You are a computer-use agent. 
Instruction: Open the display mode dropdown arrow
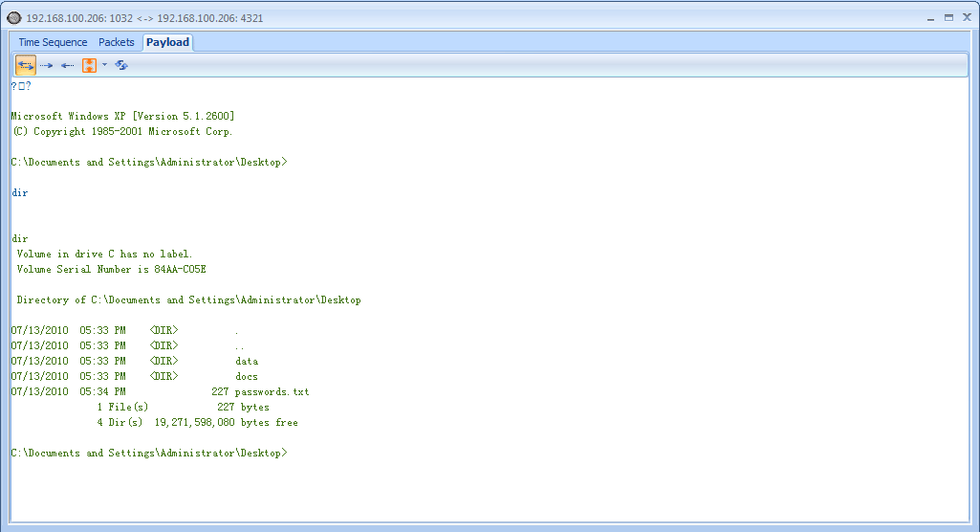tap(104, 64)
